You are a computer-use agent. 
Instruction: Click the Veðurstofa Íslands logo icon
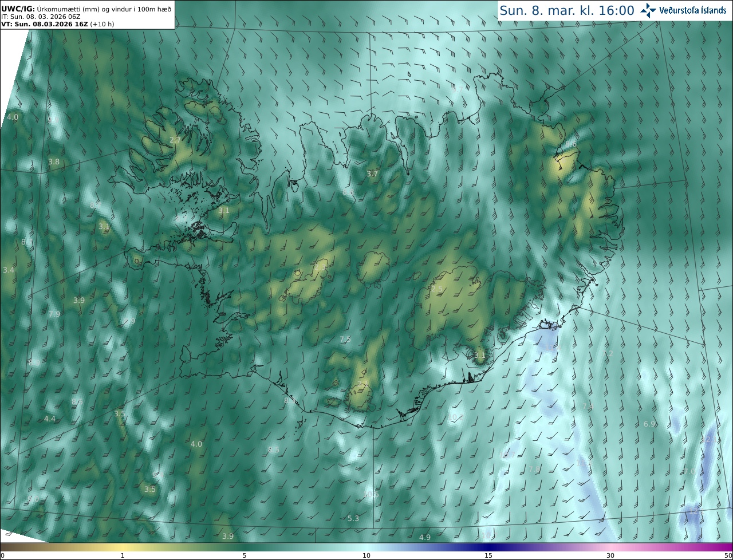point(649,10)
